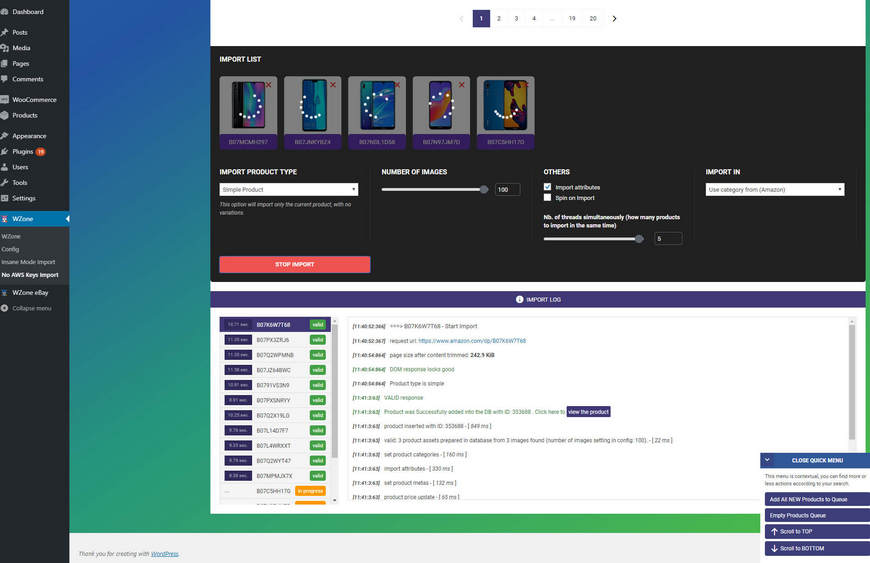The width and height of the screenshot is (870, 563).
Task: Open the Media library in sidebar
Action: tap(21, 47)
